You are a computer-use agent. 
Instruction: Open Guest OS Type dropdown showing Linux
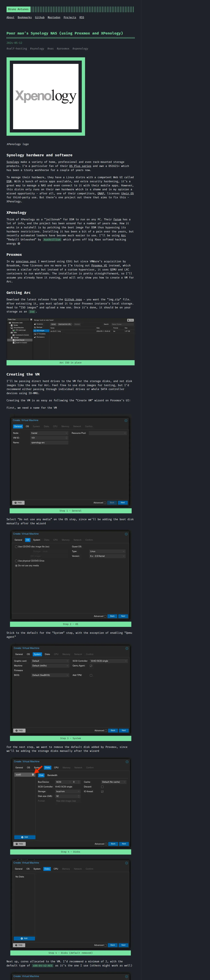coord(107,551)
